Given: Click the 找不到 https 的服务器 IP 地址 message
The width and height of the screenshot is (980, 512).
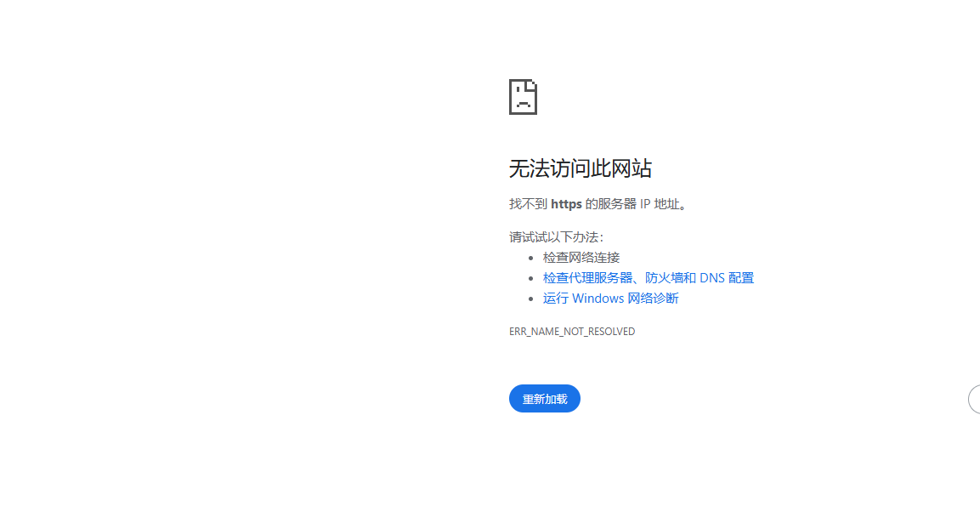Looking at the screenshot, I should pyautogui.click(x=598, y=204).
